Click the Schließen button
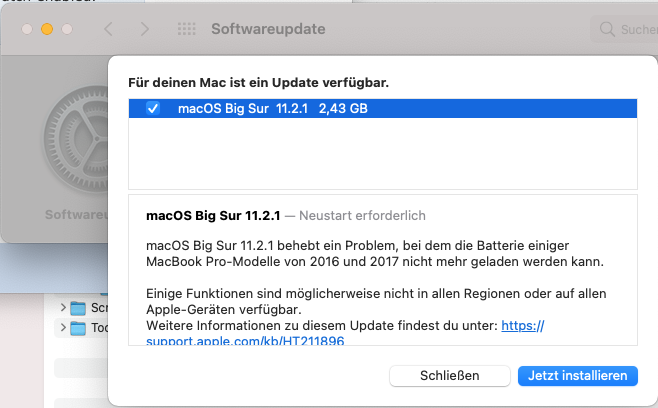 point(449,375)
